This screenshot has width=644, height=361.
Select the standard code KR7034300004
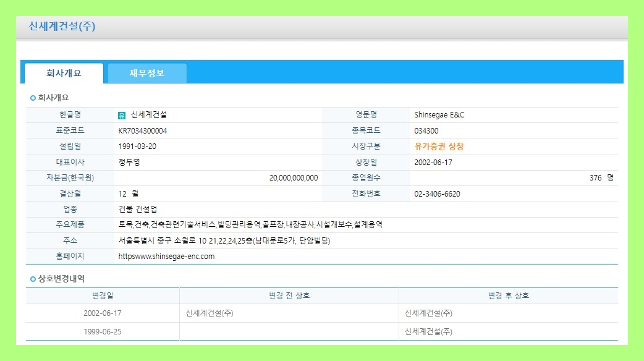143,130
